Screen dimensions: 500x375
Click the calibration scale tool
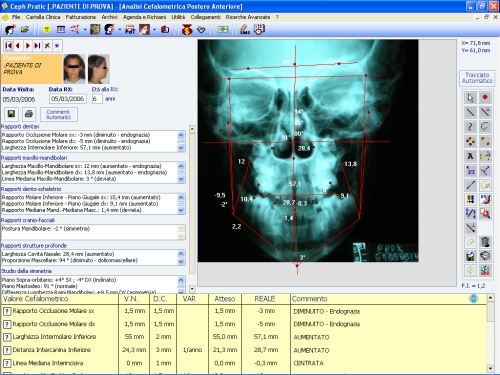(470, 213)
